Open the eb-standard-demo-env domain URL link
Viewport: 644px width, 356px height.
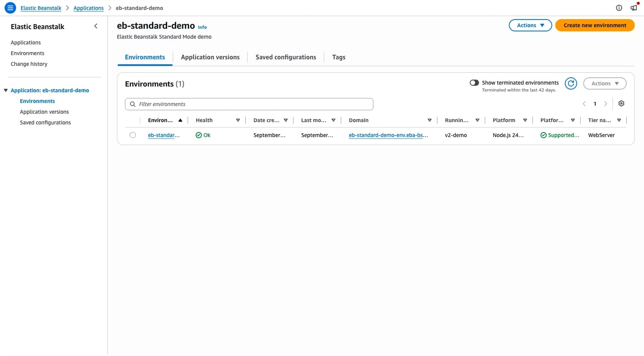click(388, 135)
